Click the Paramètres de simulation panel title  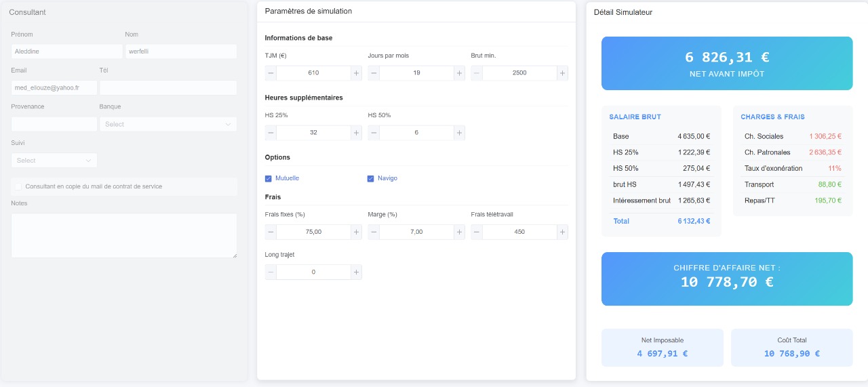[309, 12]
